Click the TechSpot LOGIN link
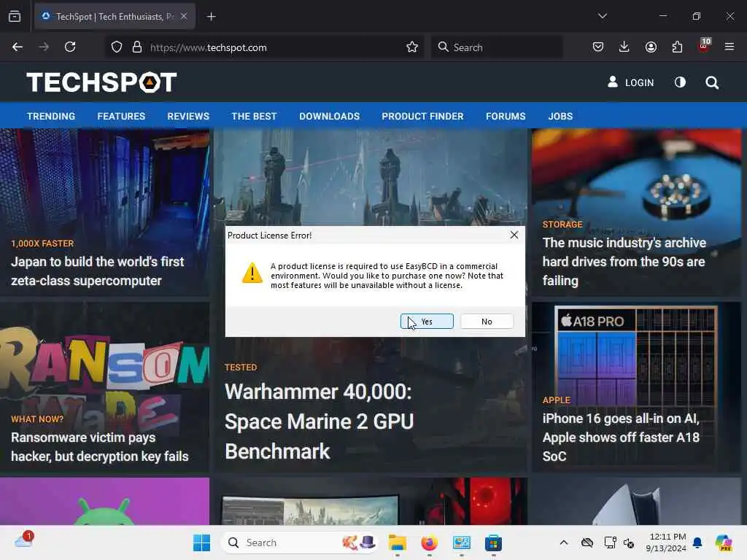The height and width of the screenshot is (560, 747). point(631,82)
